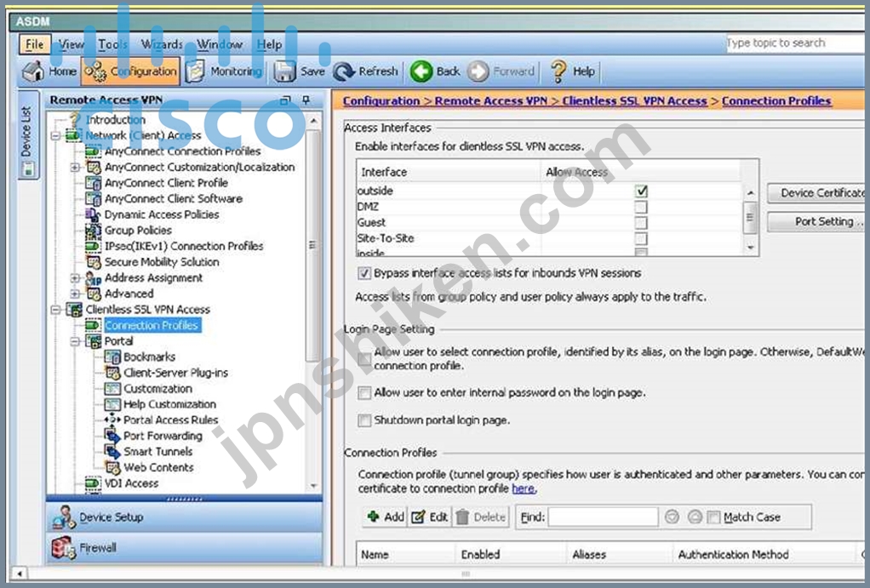Open the View menu
This screenshot has width=870, height=588.
[71, 44]
